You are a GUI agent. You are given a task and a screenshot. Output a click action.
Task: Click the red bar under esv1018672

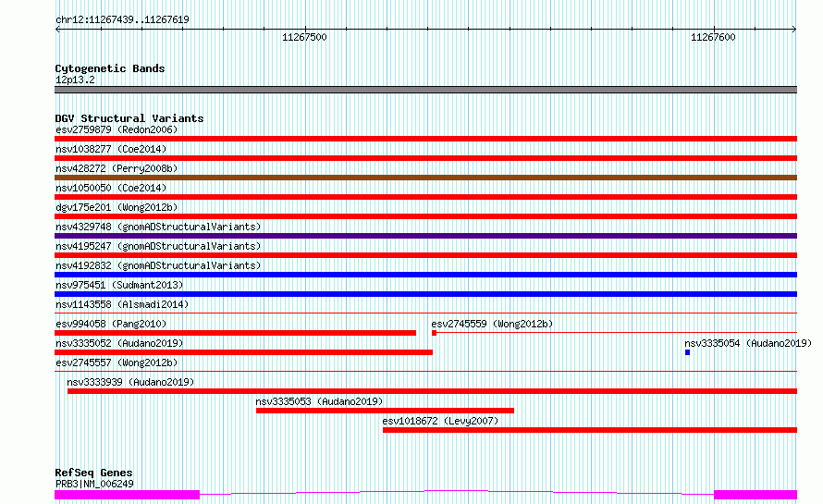[590, 430]
